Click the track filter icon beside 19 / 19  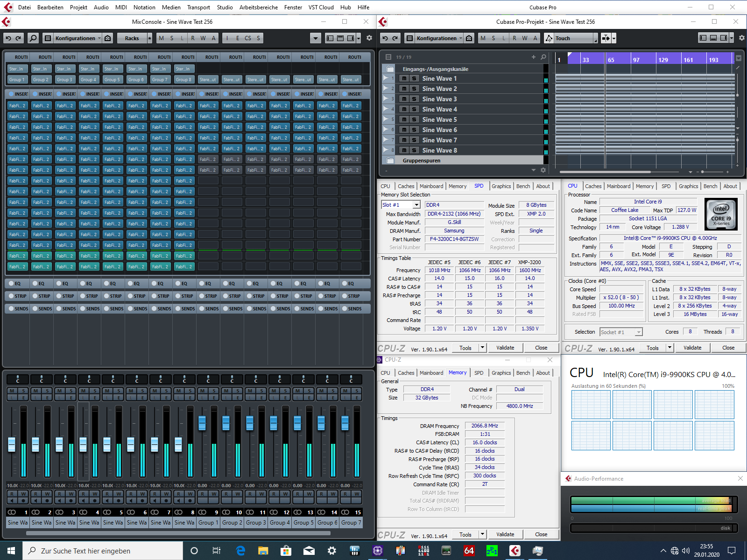coord(388,57)
